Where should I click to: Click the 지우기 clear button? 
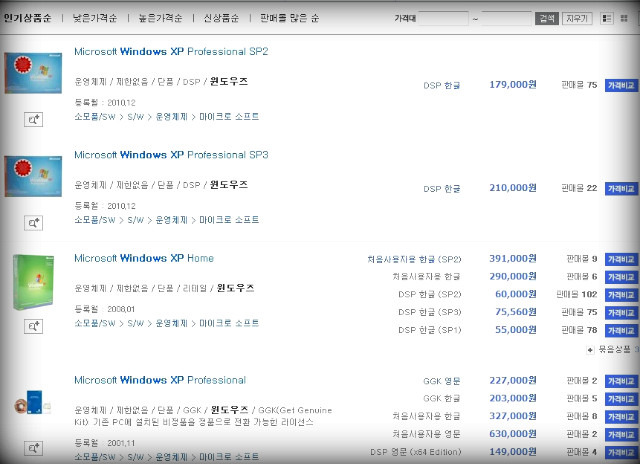pyautogui.click(x=577, y=18)
